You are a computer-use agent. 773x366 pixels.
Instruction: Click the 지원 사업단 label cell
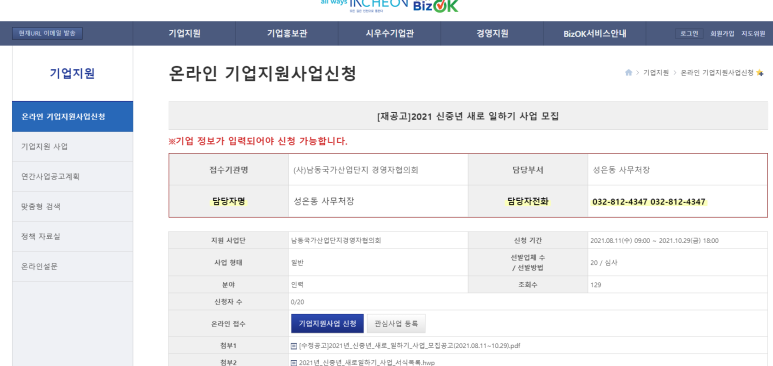229,241
